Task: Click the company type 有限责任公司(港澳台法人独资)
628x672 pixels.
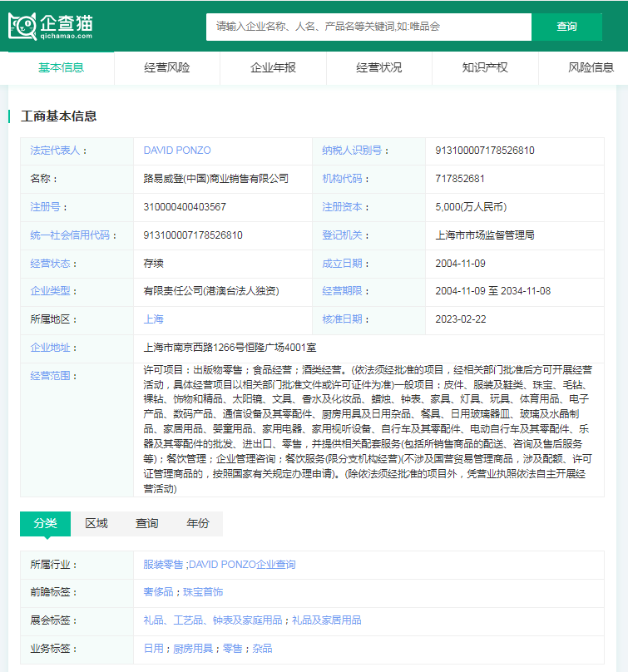Action: 211,291
